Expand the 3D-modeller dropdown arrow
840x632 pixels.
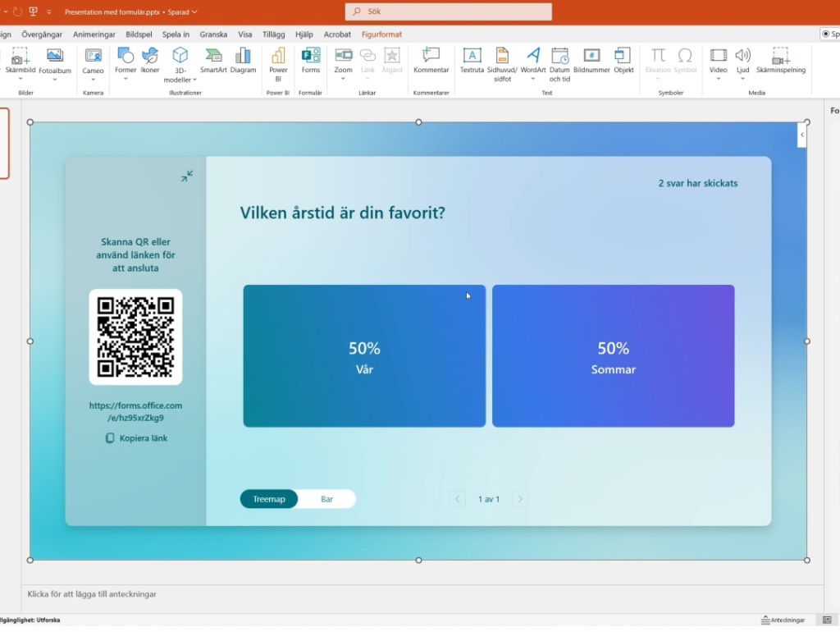[194, 80]
